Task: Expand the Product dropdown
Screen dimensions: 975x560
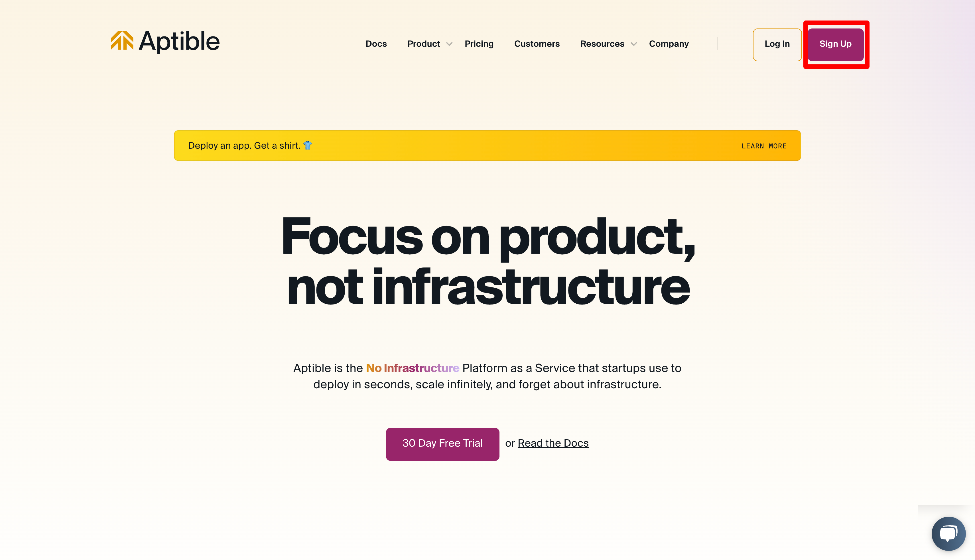Action: (423, 44)
